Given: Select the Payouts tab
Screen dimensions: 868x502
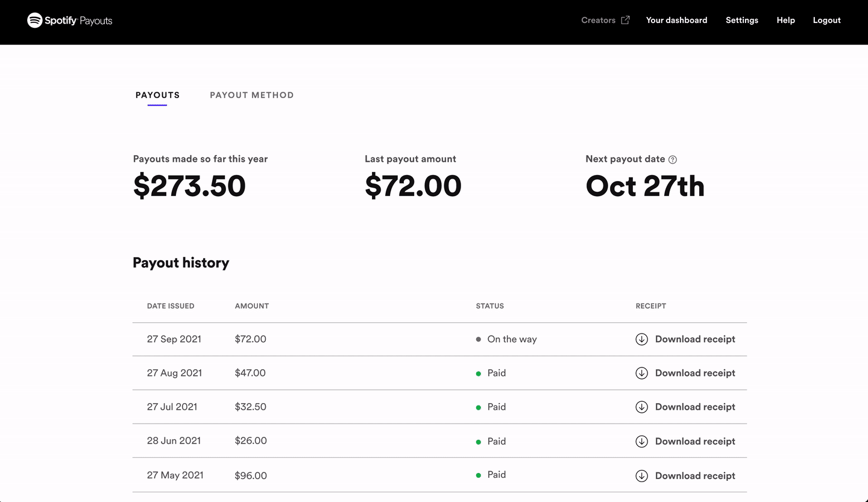Looking at the screenshot, I should [x=157, y=95].
